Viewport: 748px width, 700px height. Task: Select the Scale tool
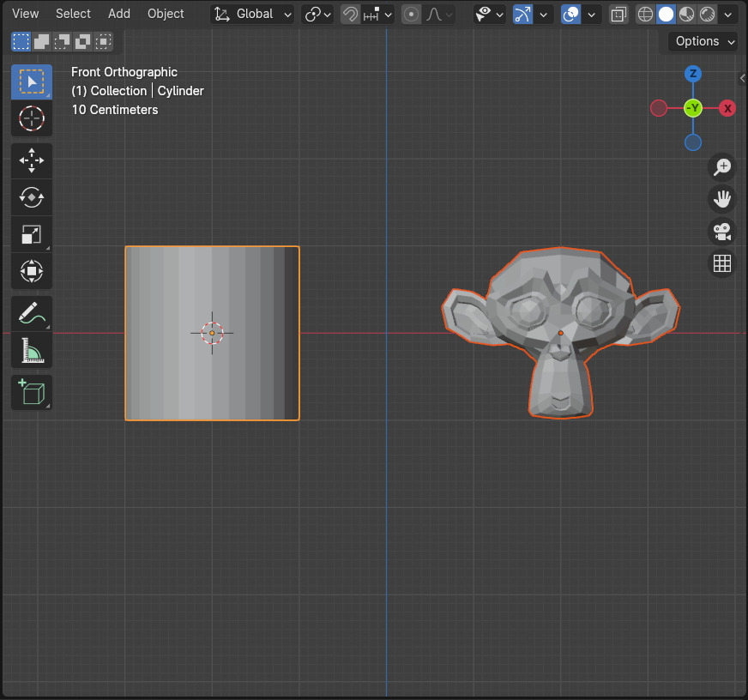coord(32,234)
